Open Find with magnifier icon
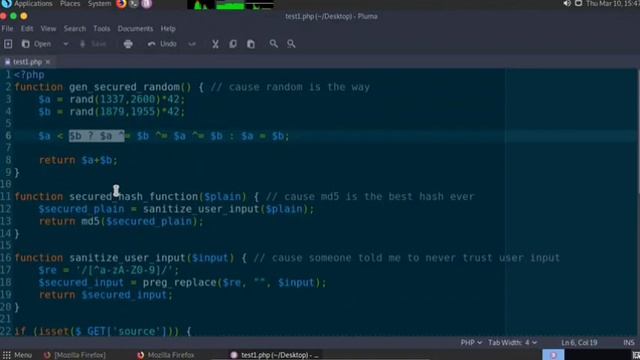The height and width of the screenshot is (360, 640). (273, 44)
